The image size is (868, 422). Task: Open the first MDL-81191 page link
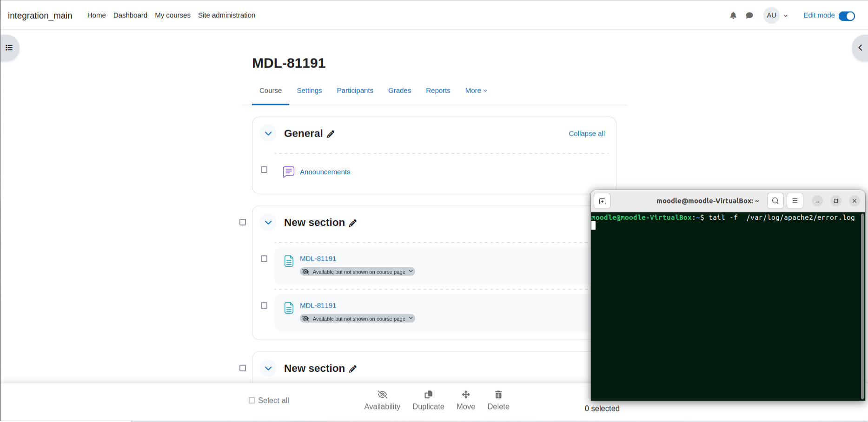point(318,259)
